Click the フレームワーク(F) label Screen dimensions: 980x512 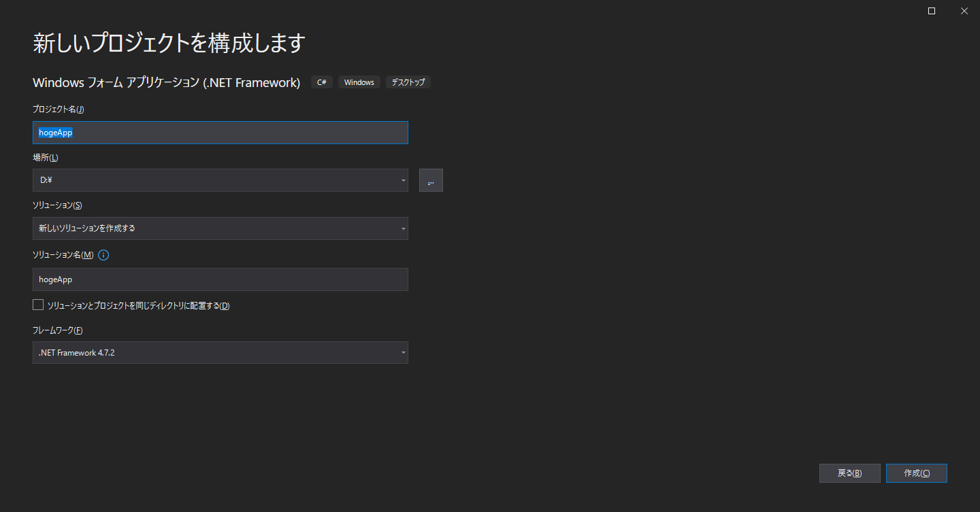pos(58,330)
